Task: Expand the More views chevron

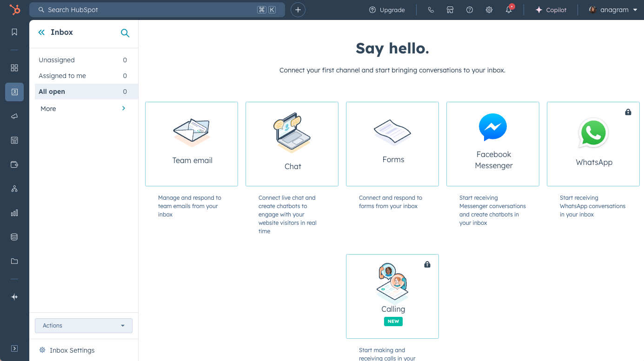Action: 123,108
